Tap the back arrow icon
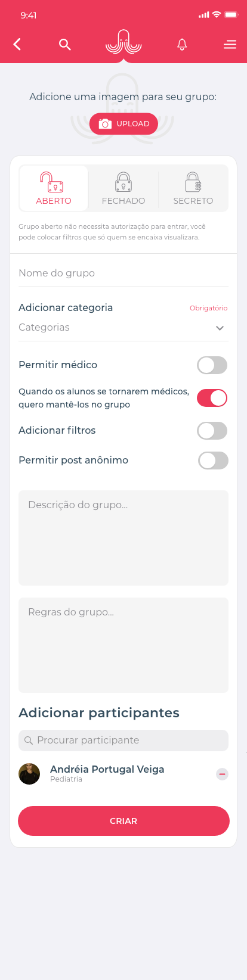 pos(17,44)
